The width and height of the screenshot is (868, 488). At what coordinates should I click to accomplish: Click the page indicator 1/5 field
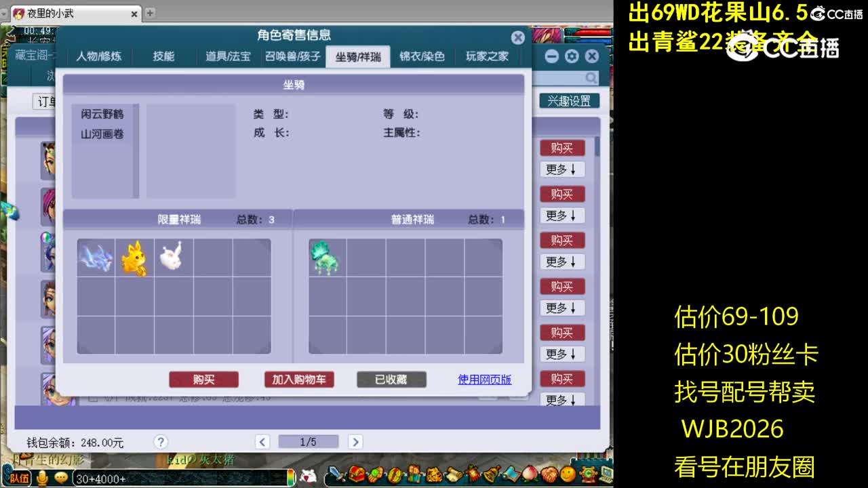click(309, 442)
